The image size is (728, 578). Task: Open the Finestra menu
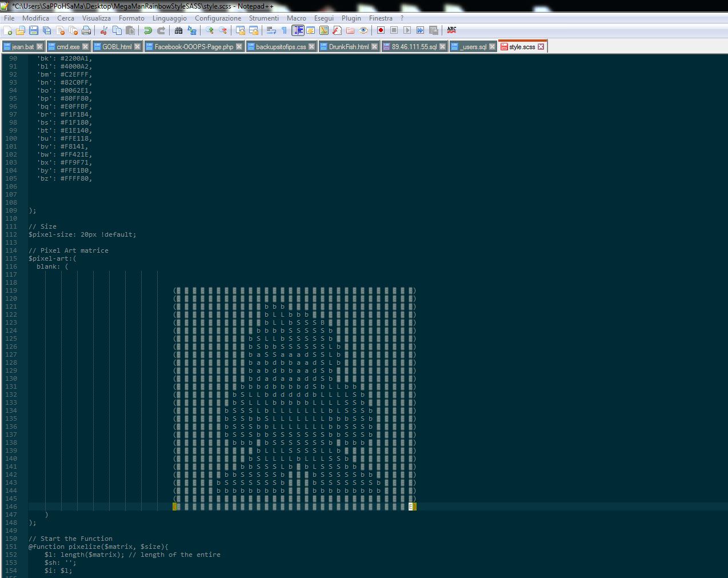click(381, 18)
